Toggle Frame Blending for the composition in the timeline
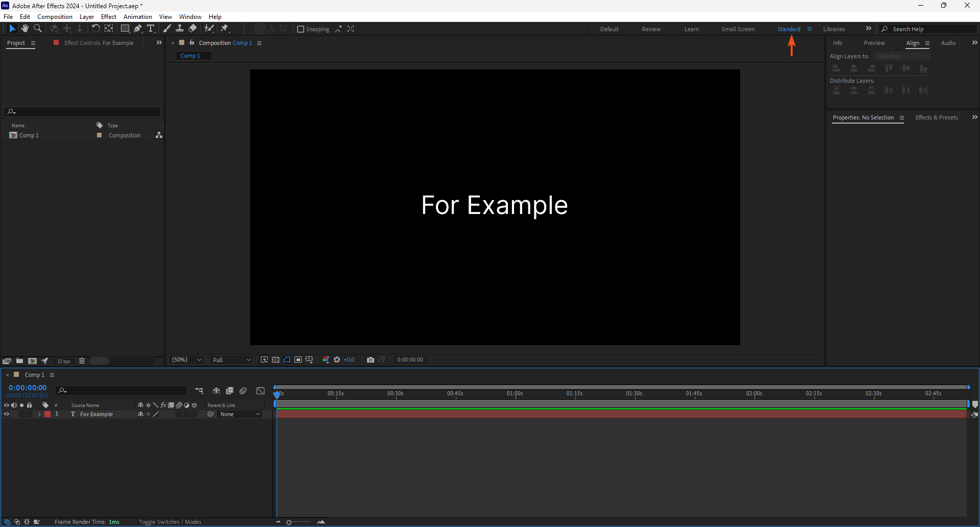This screenshot has height=527, width=980. tap(230, 391)
